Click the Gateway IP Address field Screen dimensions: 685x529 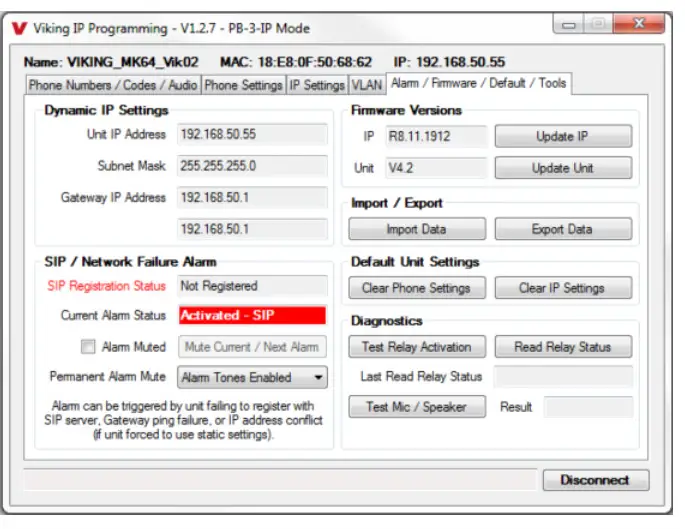(252, 197)
